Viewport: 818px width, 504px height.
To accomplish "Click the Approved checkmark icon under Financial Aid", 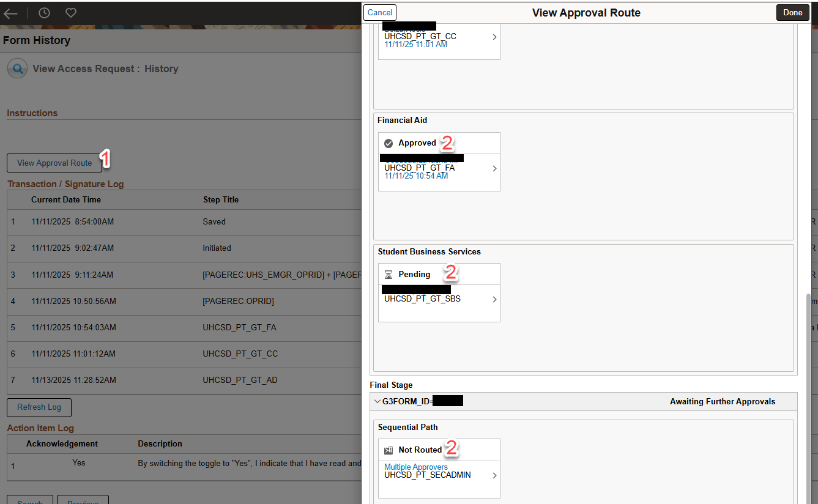I will click(389, 143).
